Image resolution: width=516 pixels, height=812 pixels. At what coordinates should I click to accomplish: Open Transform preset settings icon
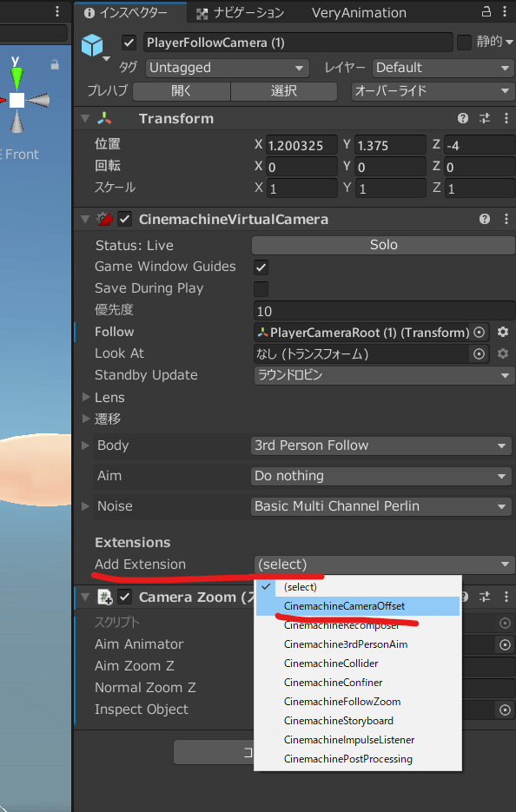click(485, 119)
